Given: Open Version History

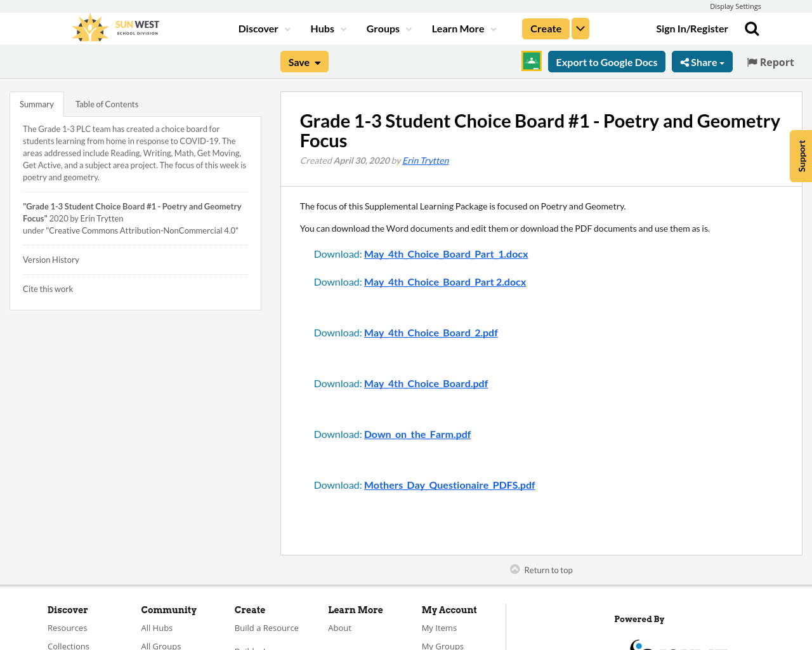Looking at the screenshot, I should [x=51, y=259].
